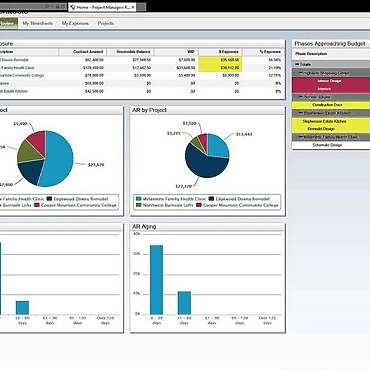Viewport: 370px width, 370px height.
Task: Open the Mountain Community College project link
Action: click(22, 75)
